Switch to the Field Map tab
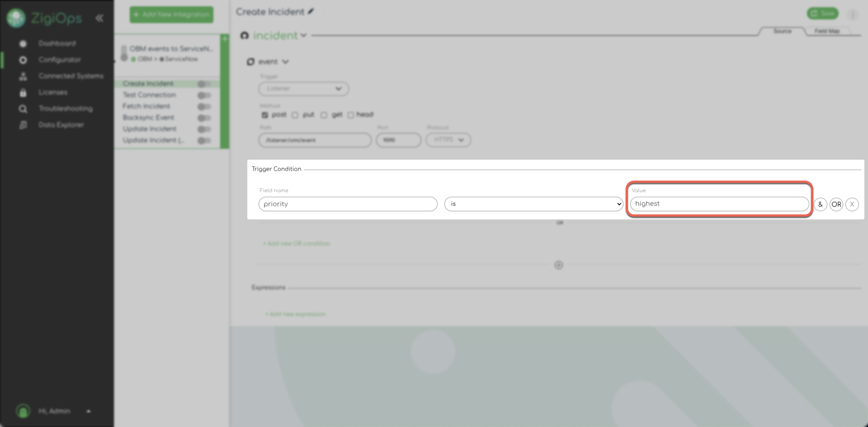Image resolution: width=868 pixels, height=427 pixels. pyautogui.click(x=827, y=31)
